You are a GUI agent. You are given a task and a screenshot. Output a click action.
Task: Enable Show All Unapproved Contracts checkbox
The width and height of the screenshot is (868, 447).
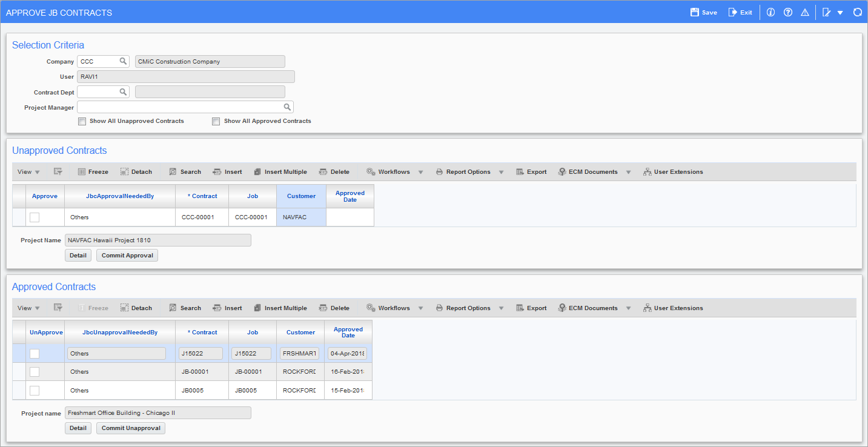(82, 121)
